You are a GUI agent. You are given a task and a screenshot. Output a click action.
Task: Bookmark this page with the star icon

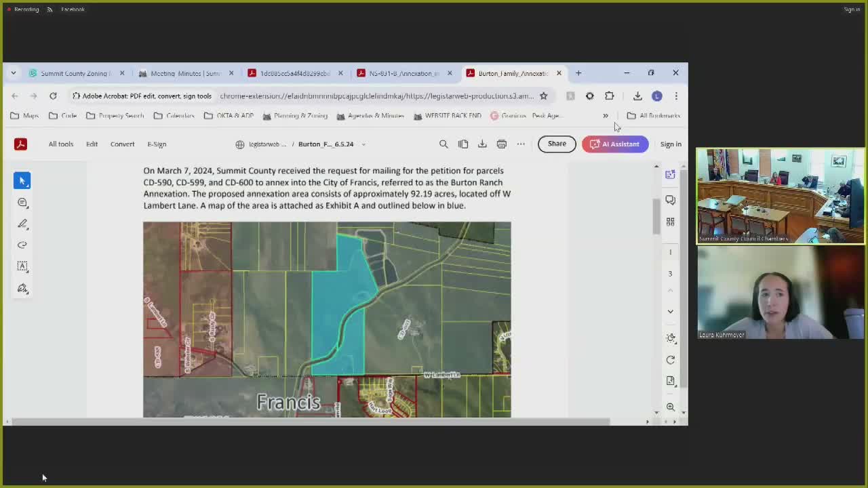pos(543,96)
